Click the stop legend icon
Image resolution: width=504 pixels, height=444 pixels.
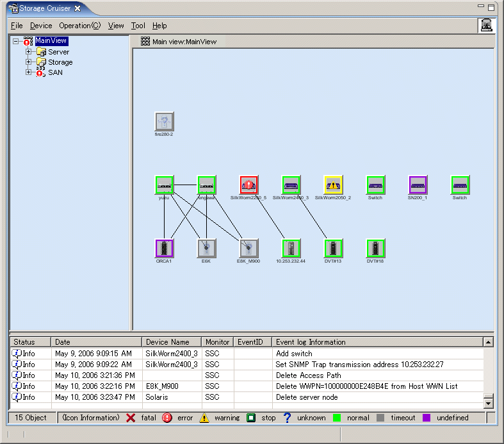[251, 418]
